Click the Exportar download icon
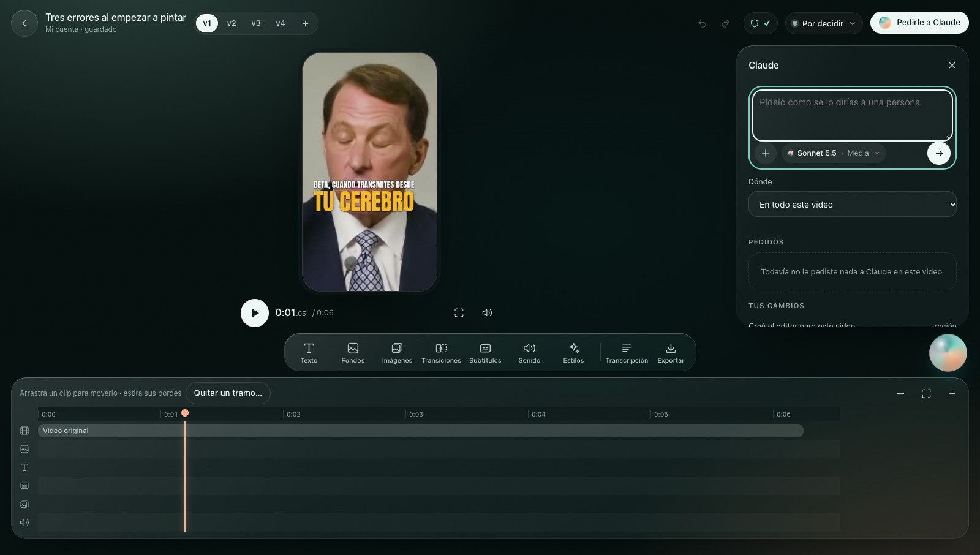This screenshot has width=980, height=555. point(671,349)
